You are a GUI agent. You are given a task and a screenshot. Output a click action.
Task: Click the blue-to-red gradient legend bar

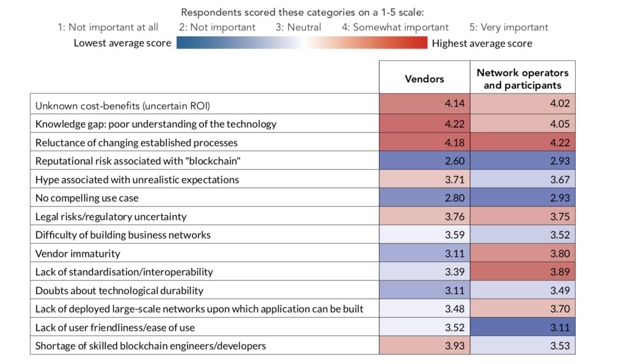tap(302, 43)
